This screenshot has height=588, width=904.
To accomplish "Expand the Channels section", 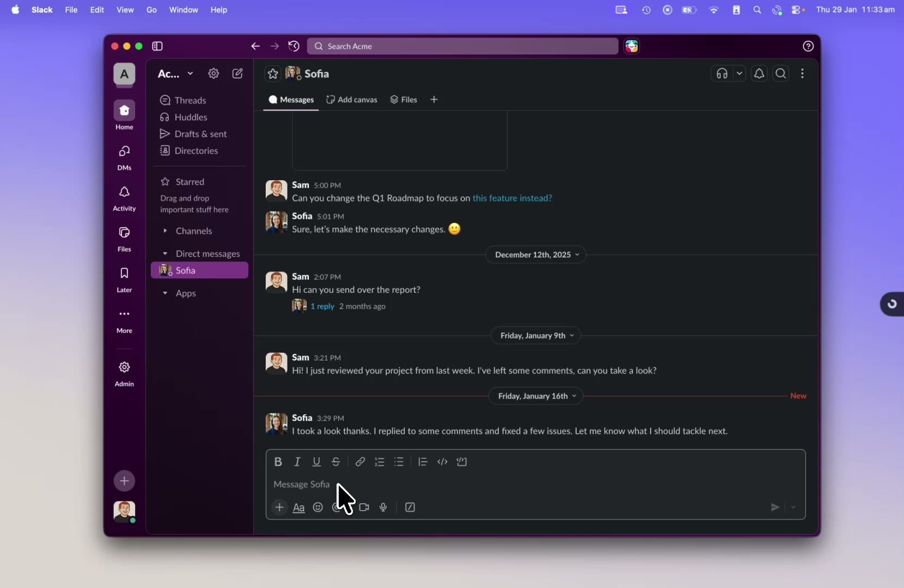I will [165, 231].
